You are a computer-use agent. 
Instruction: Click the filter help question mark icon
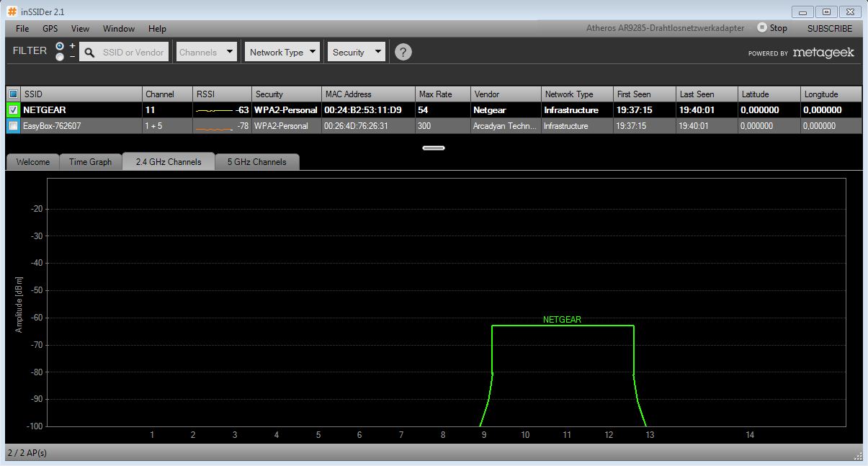pos(403,52)
